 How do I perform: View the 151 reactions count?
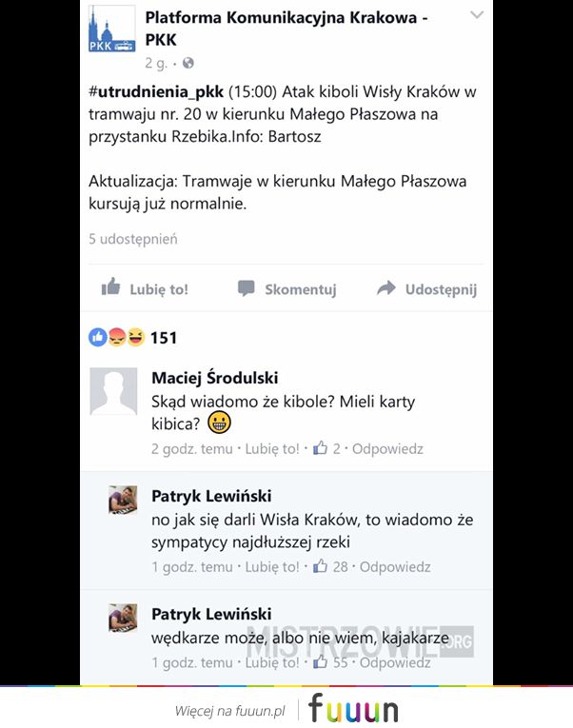click(164, 338)
